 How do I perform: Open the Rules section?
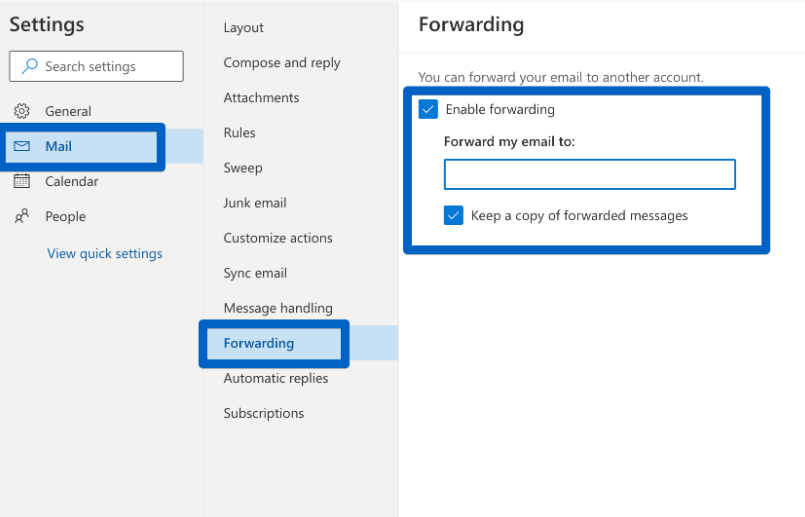pos(239,133)
